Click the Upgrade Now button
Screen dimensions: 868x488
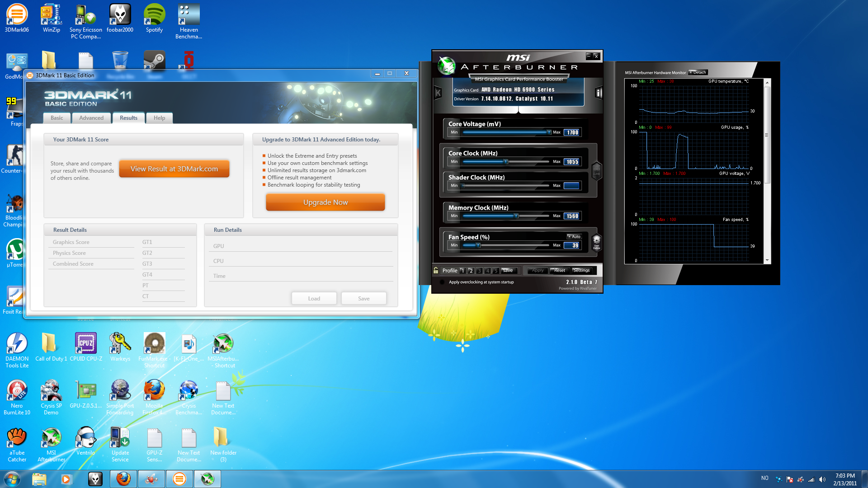325,202
